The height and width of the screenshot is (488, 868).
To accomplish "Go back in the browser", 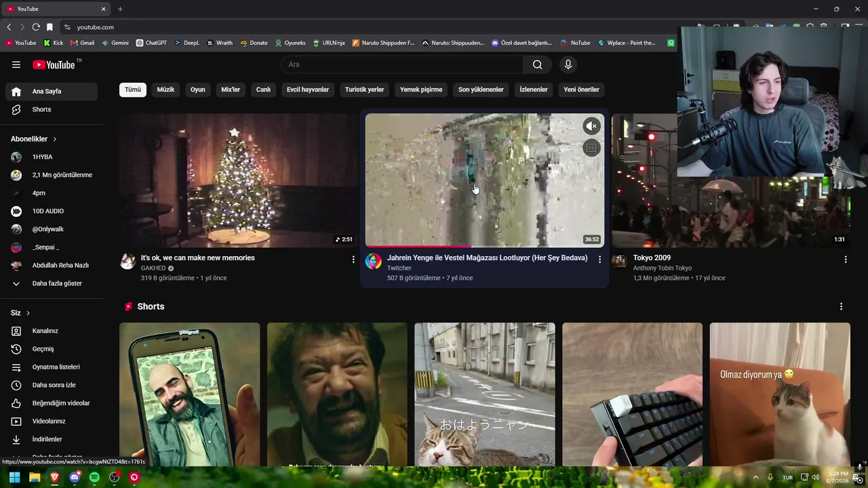I will tap(9, 27).
